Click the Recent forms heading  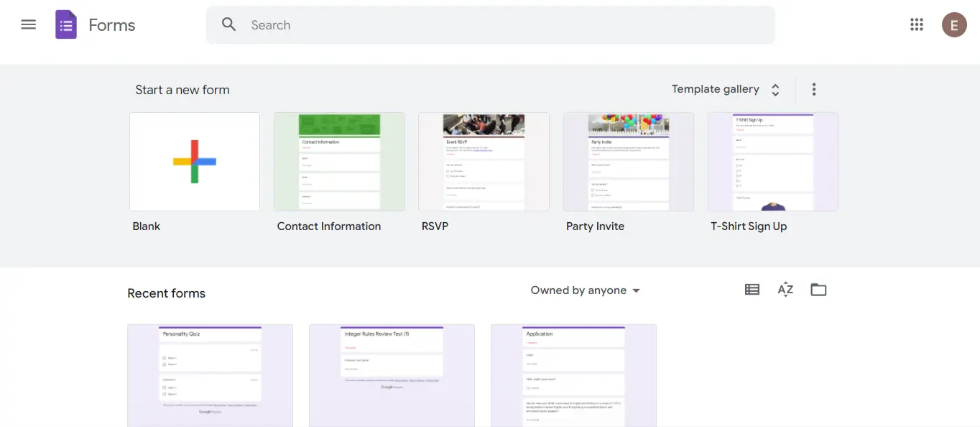pos(167,293)
